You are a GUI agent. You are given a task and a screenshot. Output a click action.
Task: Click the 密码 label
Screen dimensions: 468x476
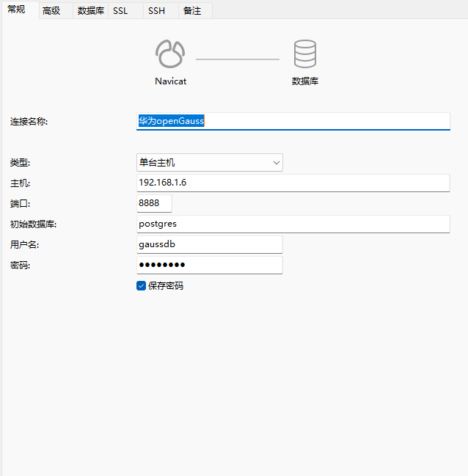tap(20, 265)
